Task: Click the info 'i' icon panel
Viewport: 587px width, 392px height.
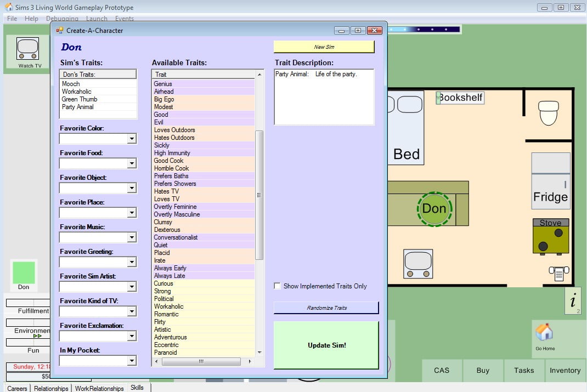Action: pyautogui.click(x=573, y=300)
